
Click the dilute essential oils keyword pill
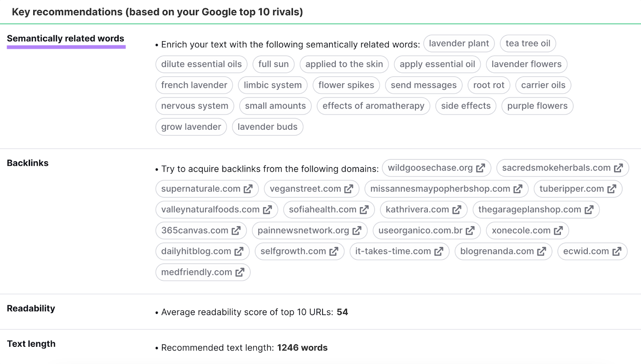pos(201,64)
